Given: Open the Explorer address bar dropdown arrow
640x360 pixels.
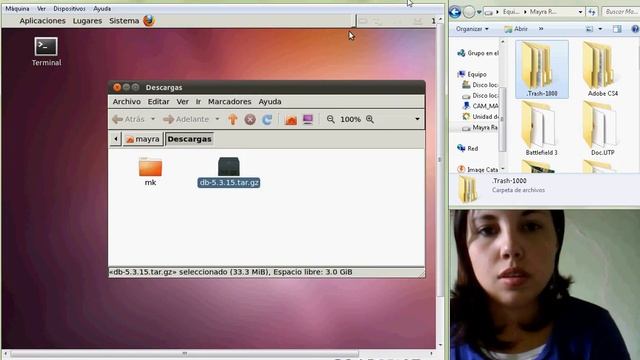Looking at the screenshot, I should pos(580,12).
